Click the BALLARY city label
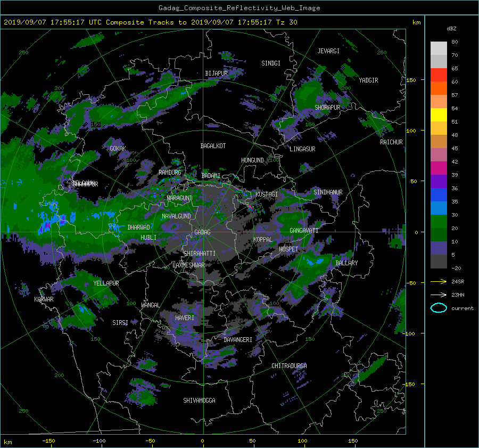 coord(346,263)
